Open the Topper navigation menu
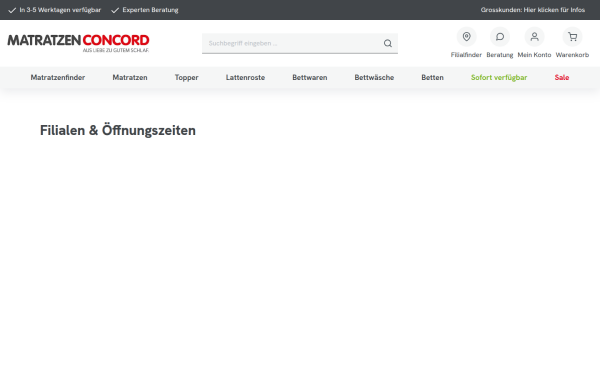The image size is (600, 375). pyautogui.click(x=186, y=77)
